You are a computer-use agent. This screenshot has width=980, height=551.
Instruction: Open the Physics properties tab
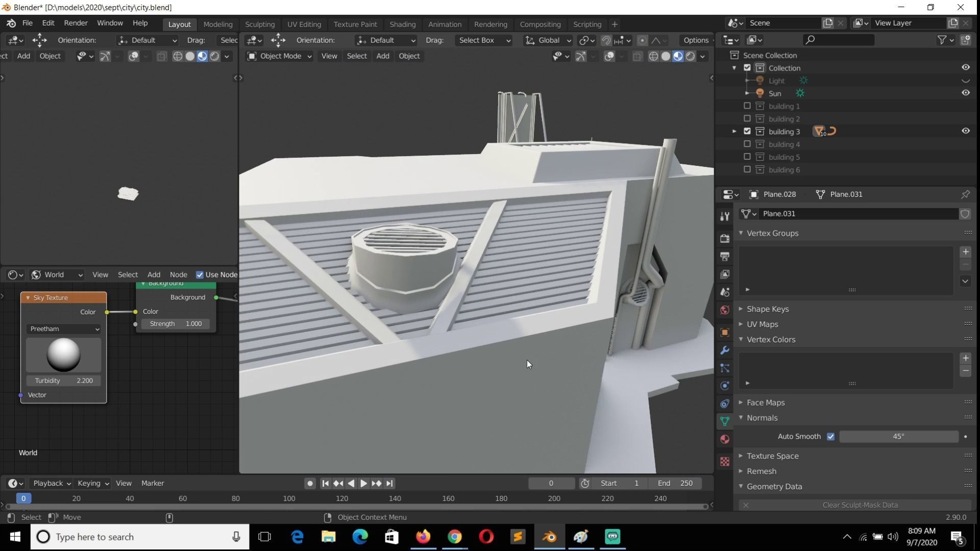pyautogui.click(x=724, y=386)
